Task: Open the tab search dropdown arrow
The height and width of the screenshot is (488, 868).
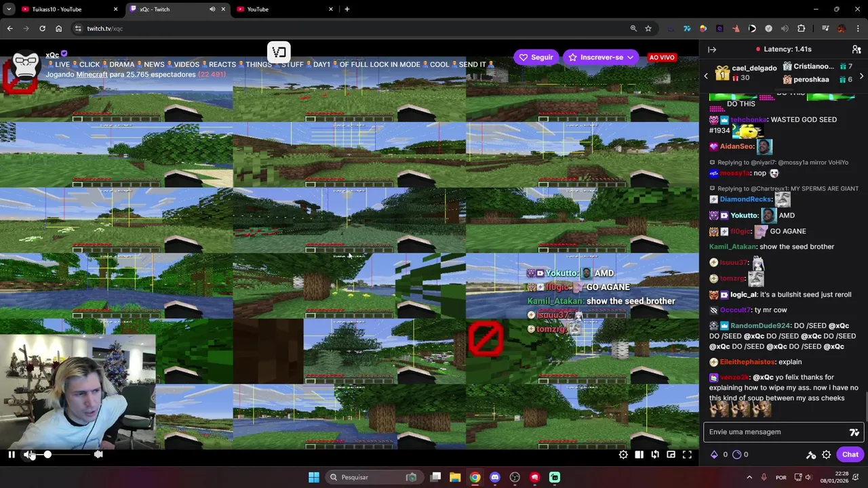Action: [9, 9]
